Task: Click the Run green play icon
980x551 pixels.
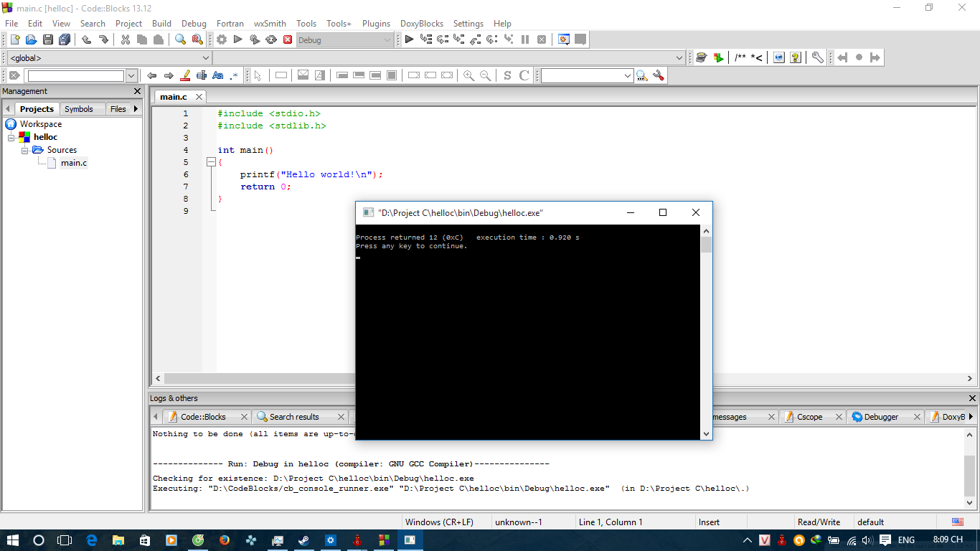Action: click(x=238, y=40)
